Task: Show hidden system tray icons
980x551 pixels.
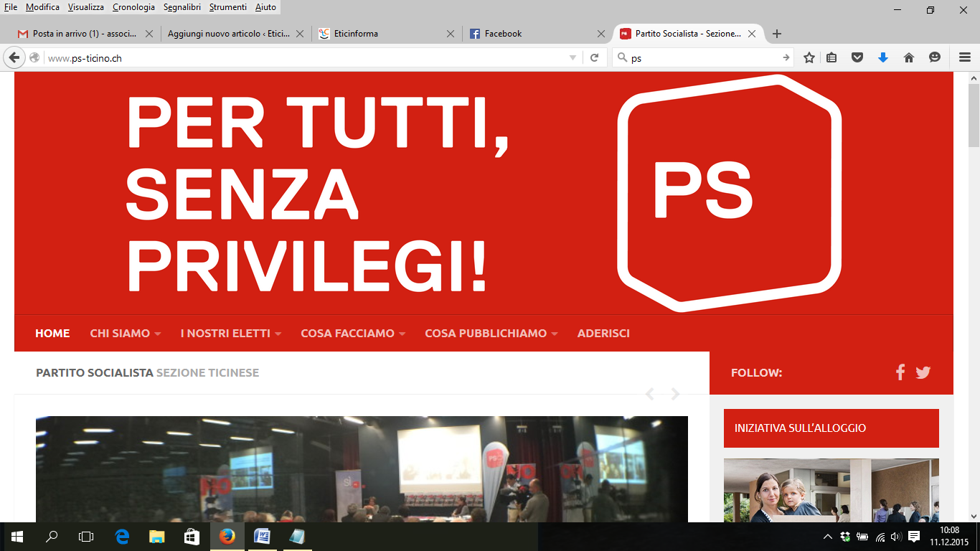Action: (827, 537)
